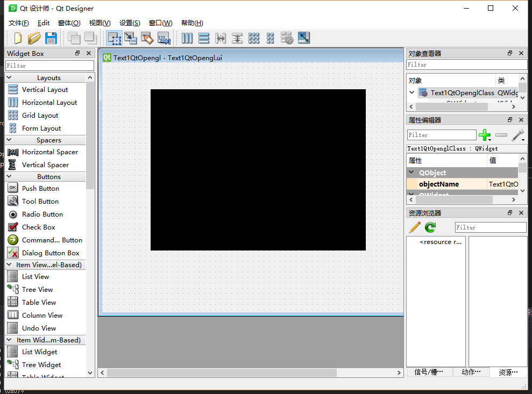
Task: Apply Lay Out Horizontally toolbar icon
Action: click(187, 38)
